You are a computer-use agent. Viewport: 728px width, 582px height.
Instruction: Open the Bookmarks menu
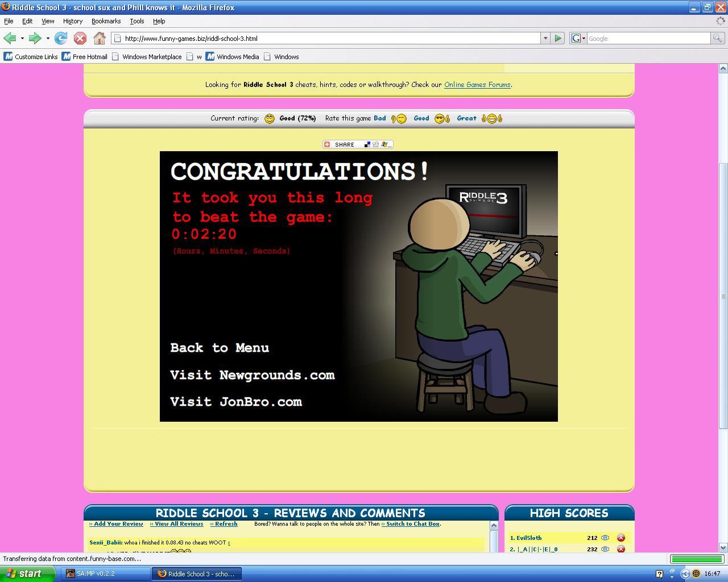pos(106,21)
